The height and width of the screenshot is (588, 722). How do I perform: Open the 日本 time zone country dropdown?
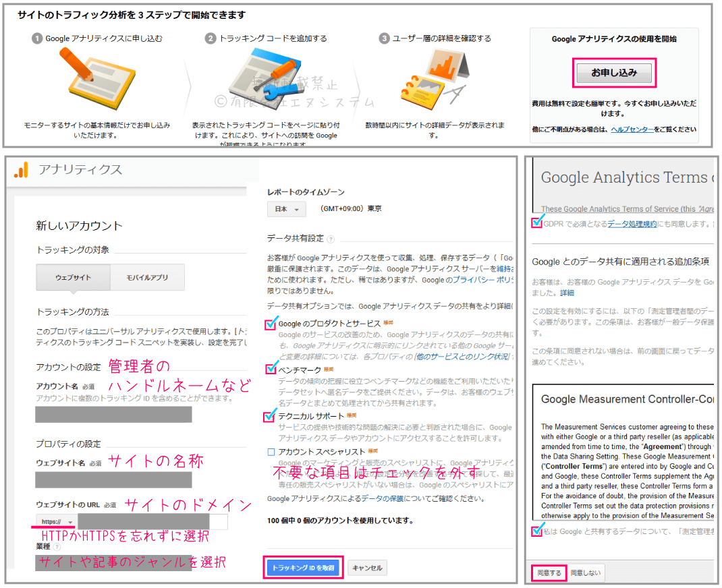click(286, 209)
